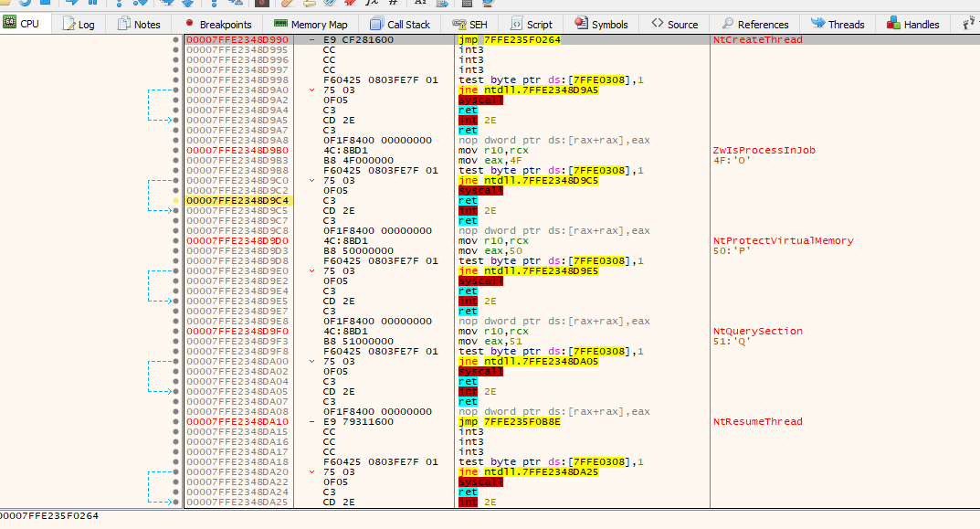Open the font settings Az toolbar icon
This screenshot has width=980, height=529.
coord(420,5)
